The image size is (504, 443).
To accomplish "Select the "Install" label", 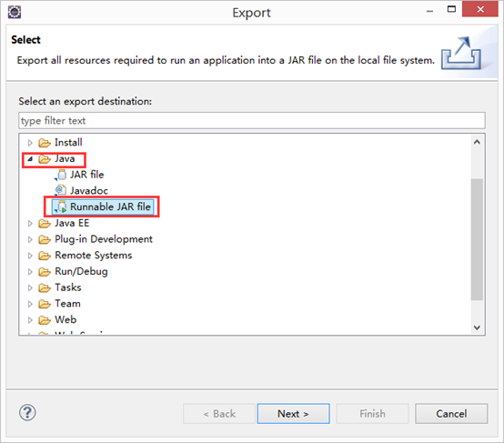I will pyautogui.click(x=68, y=142).
